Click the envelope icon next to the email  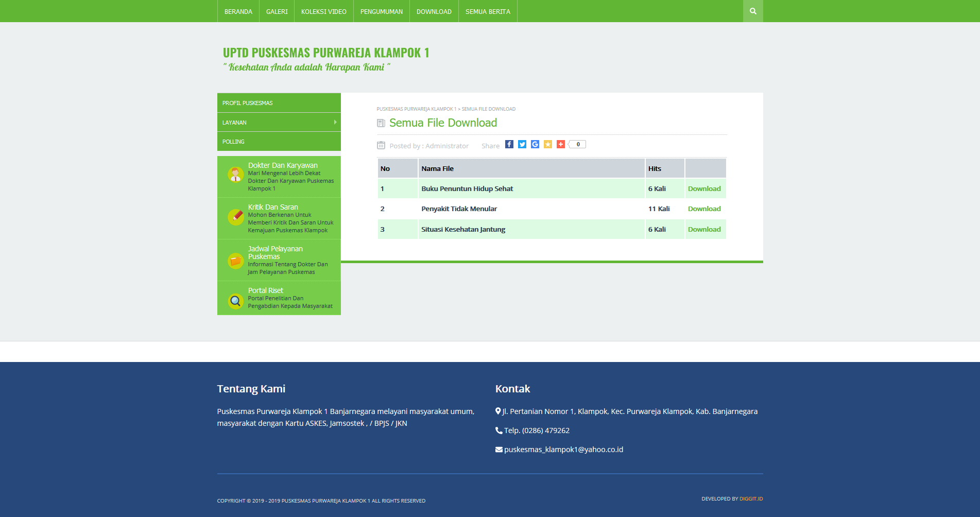(x=498, y=449)
